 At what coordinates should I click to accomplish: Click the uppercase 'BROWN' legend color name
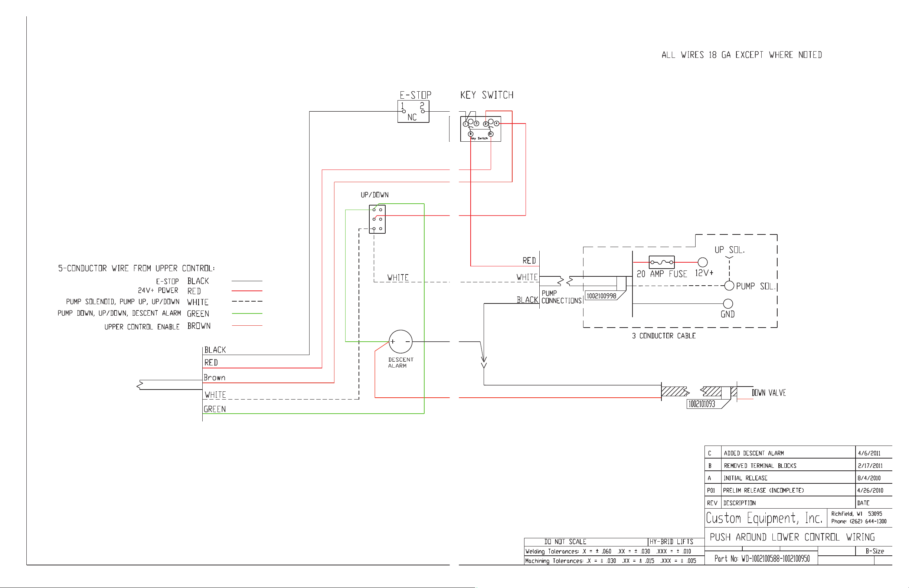click(199, 326)
